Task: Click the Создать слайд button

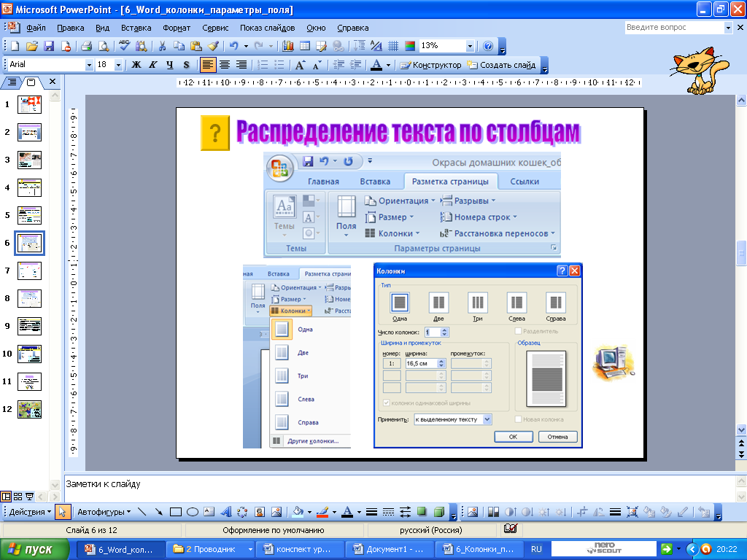Action: click(x=501, y=65)
